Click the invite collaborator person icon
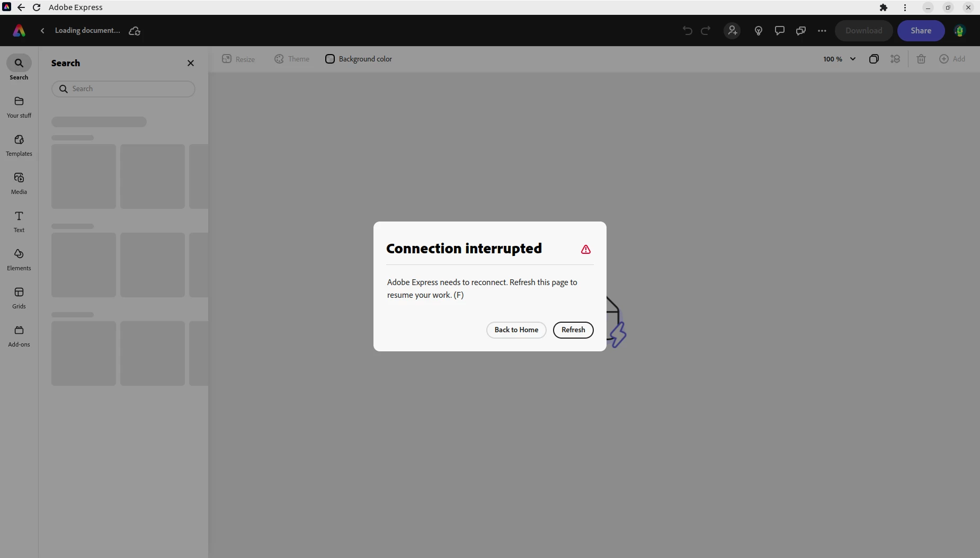Image resolution: width=980 pixels, height=558 pixels. coord(732,31)
